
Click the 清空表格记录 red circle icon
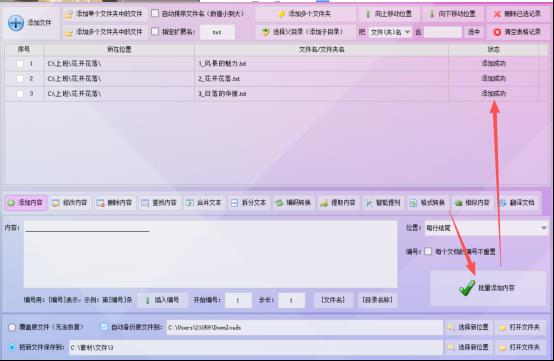(x=497, y=32)
